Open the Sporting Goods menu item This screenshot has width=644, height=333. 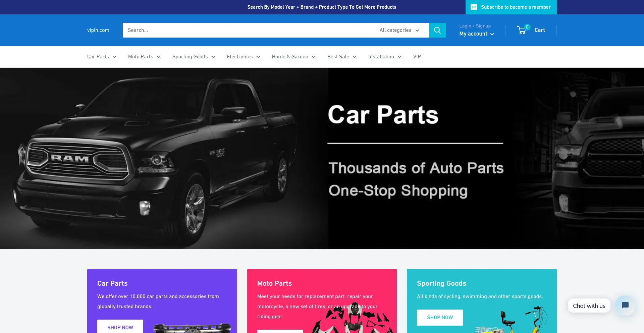pos(190,57)
